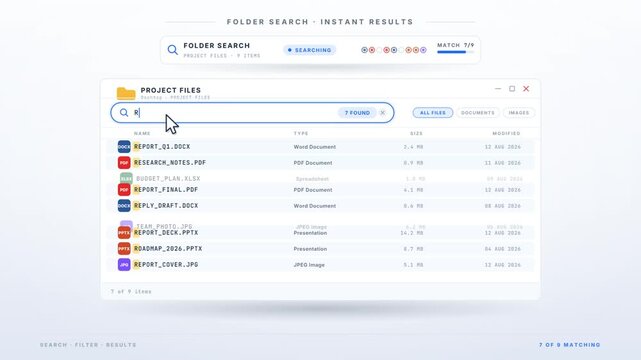Click the PROJECT FILES window title

[x=170, y=90]
